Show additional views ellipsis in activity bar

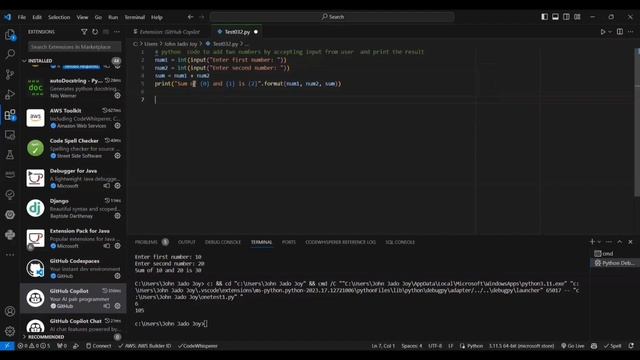coord(10,255)
